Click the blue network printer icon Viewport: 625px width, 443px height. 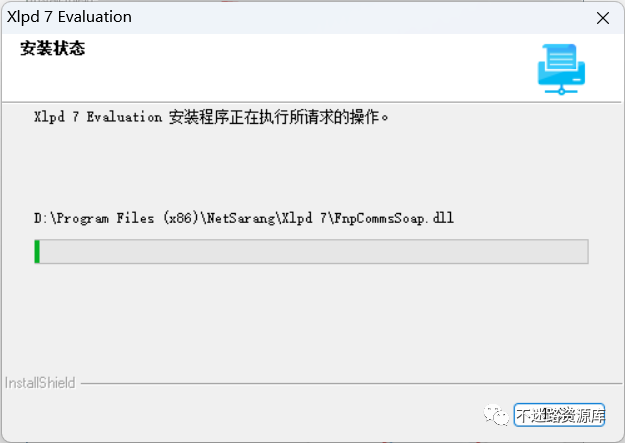(x=561, y=69)
